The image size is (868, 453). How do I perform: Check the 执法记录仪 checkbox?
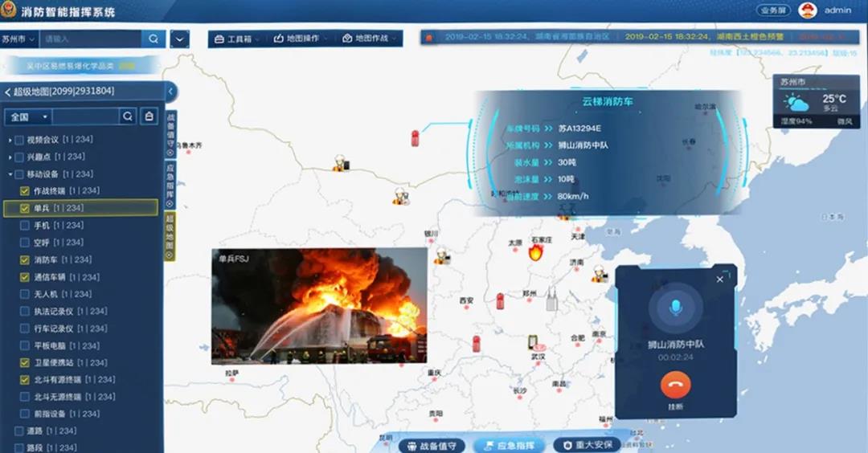click(25, 312)
